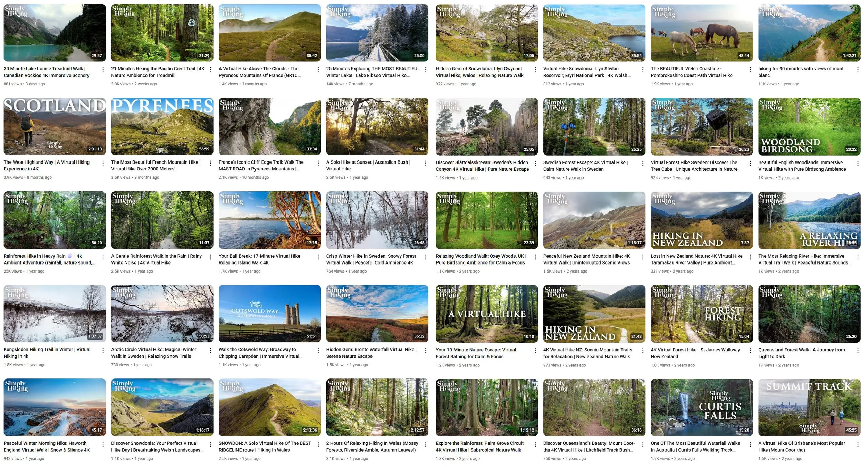
Task: Open the SNOWDON Solo Virtual Hike title link
Action: point(265,447)
